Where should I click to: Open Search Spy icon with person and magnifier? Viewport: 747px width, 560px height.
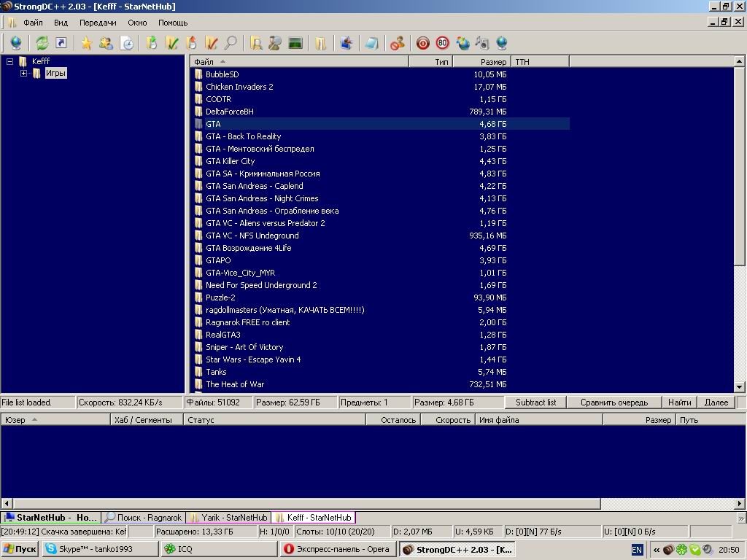pyautogui.click(x=275, y=43)
